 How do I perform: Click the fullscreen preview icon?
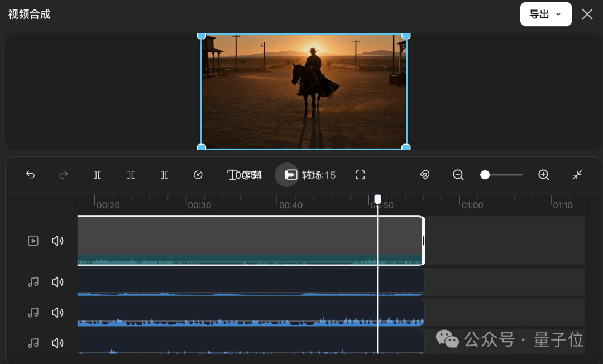click(360, 175)
